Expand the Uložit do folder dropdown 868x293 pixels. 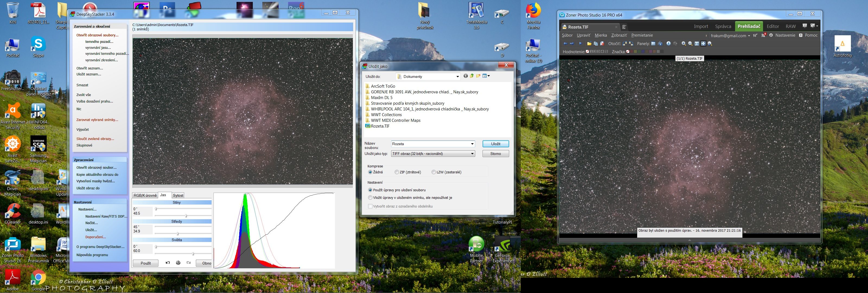[457, 77]
